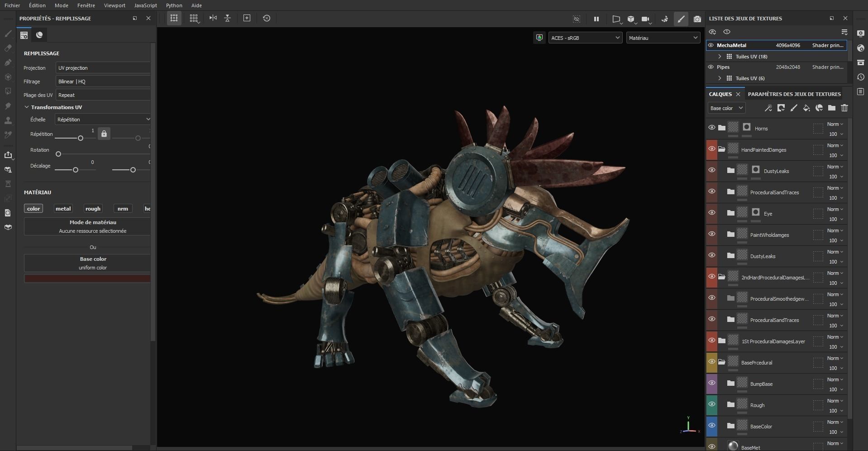Screen dimensions: 868x451
Task: Toggle the metal channel button
Action: tap(63, 209)
